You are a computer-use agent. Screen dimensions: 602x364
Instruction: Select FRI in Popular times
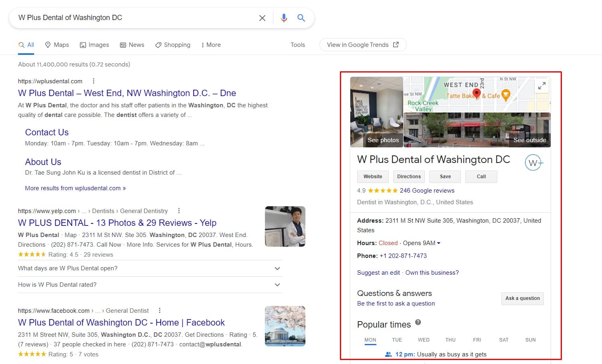(477, 340)
